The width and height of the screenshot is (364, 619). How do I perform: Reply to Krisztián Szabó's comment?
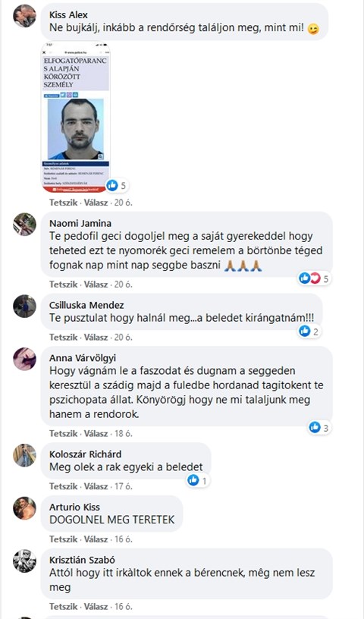tap(96, 606)
